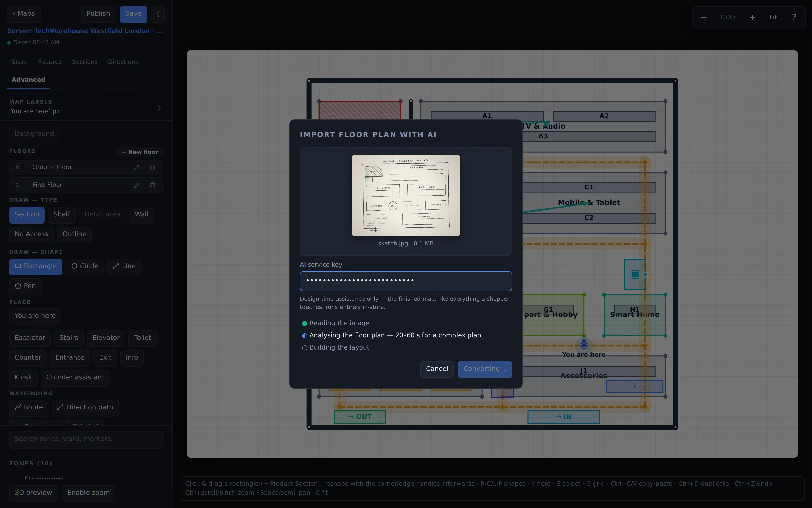
Task: Place an Escalator marker
Action: (30, 338)
